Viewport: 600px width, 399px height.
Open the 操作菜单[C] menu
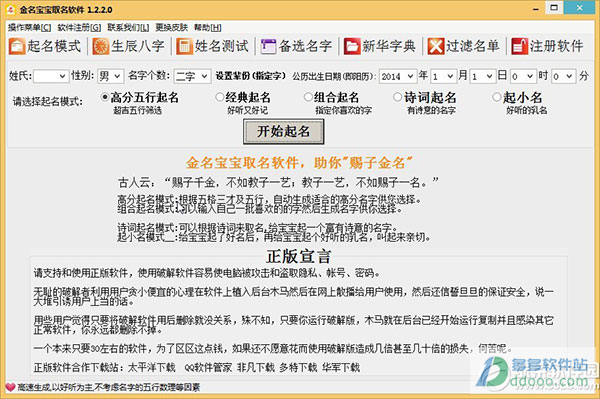29,28
